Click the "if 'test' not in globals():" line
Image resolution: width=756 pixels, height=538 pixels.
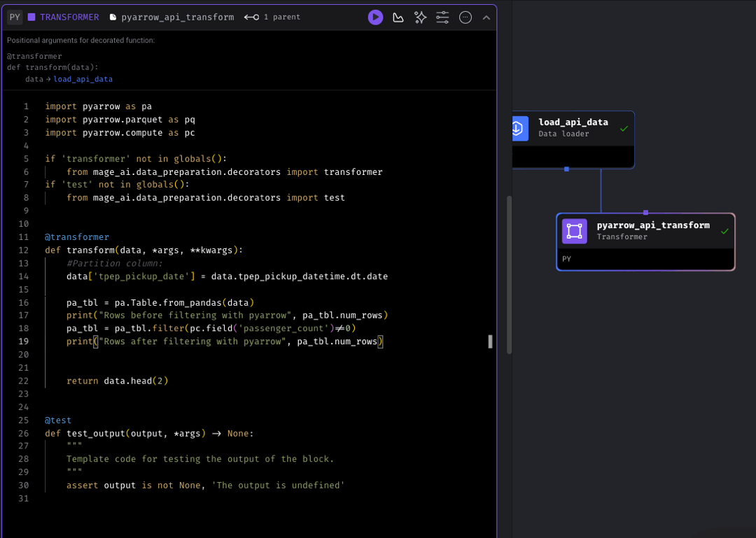pos(117,185)
